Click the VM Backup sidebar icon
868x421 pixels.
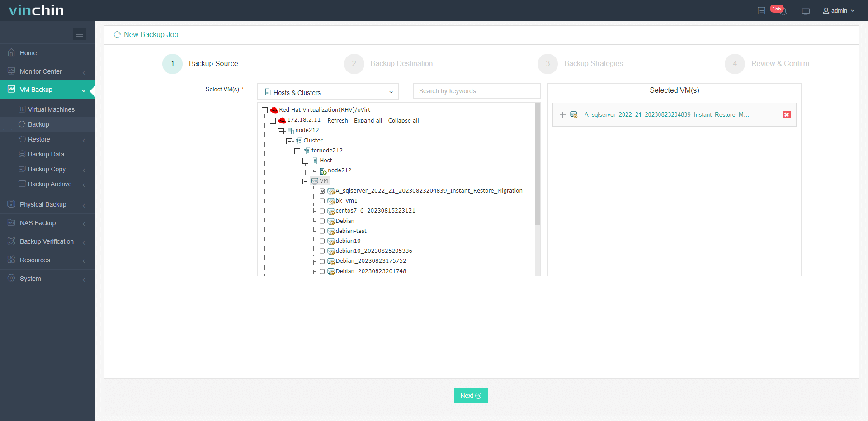click(x=11, y=89)
